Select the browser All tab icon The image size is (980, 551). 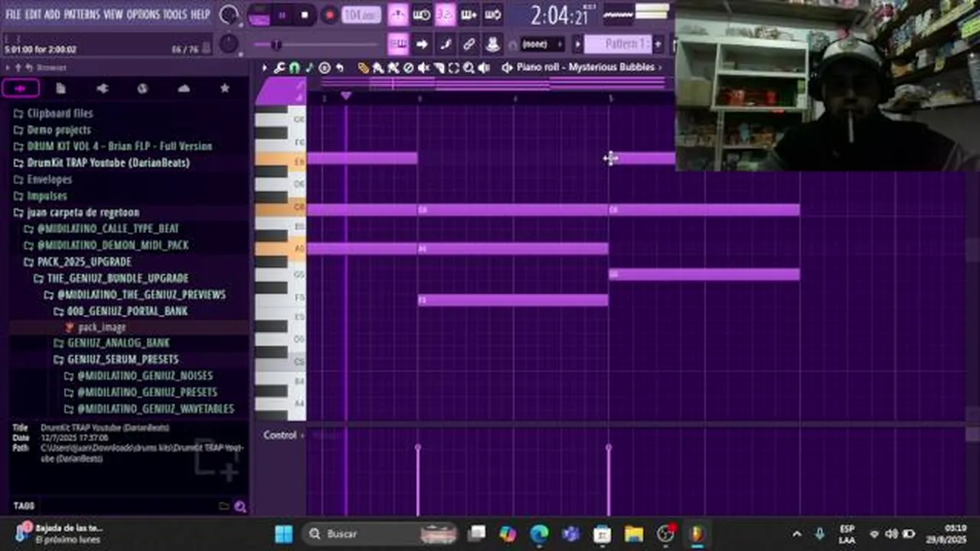pos(21,89)
